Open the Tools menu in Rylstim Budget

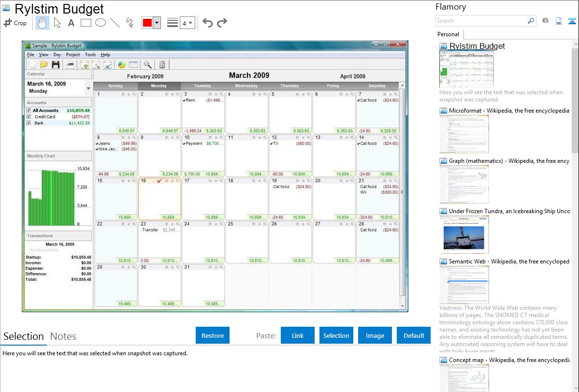90,55
